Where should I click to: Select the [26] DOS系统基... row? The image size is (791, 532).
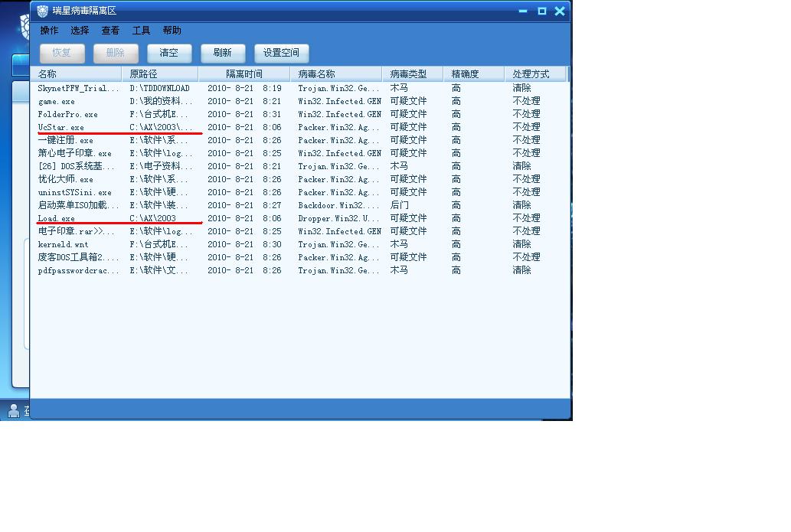299,166
